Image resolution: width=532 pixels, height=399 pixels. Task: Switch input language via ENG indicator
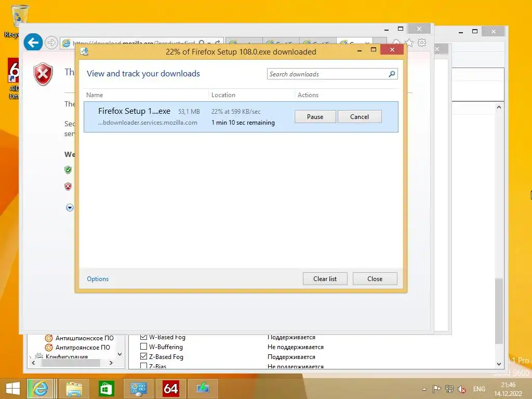click(479, 389)
